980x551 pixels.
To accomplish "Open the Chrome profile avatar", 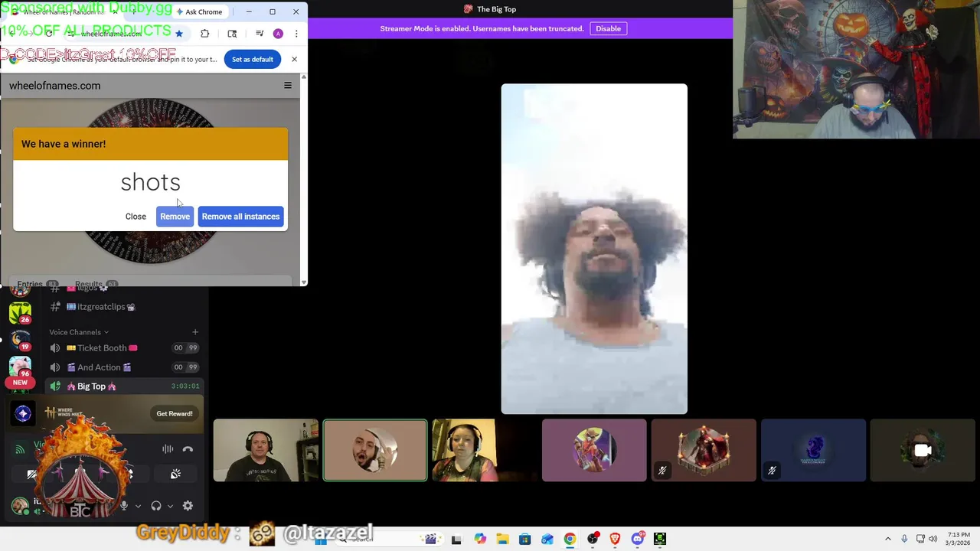I will point(278,34).
